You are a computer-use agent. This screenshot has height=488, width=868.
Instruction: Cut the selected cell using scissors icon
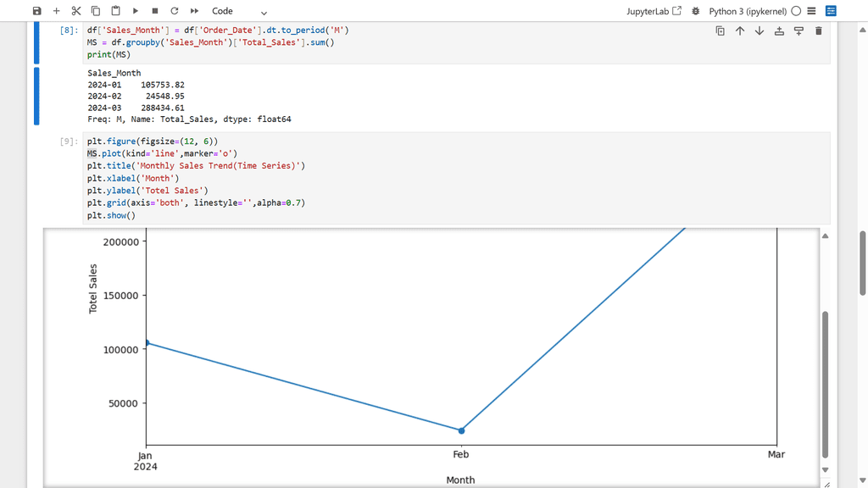[x=76, y=11]
